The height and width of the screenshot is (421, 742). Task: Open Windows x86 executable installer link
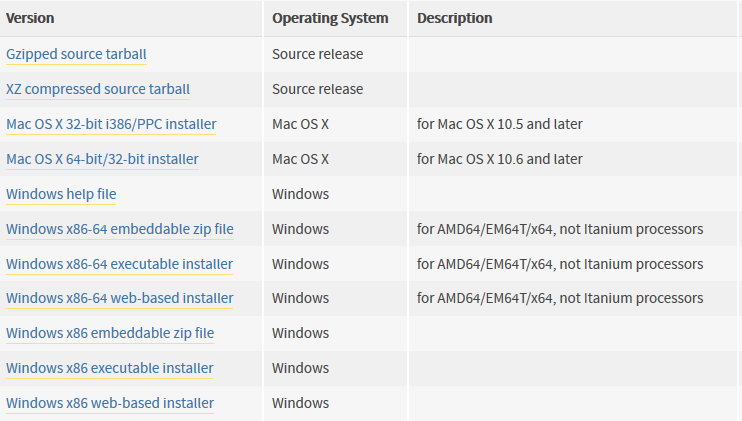tap(110, 368)
